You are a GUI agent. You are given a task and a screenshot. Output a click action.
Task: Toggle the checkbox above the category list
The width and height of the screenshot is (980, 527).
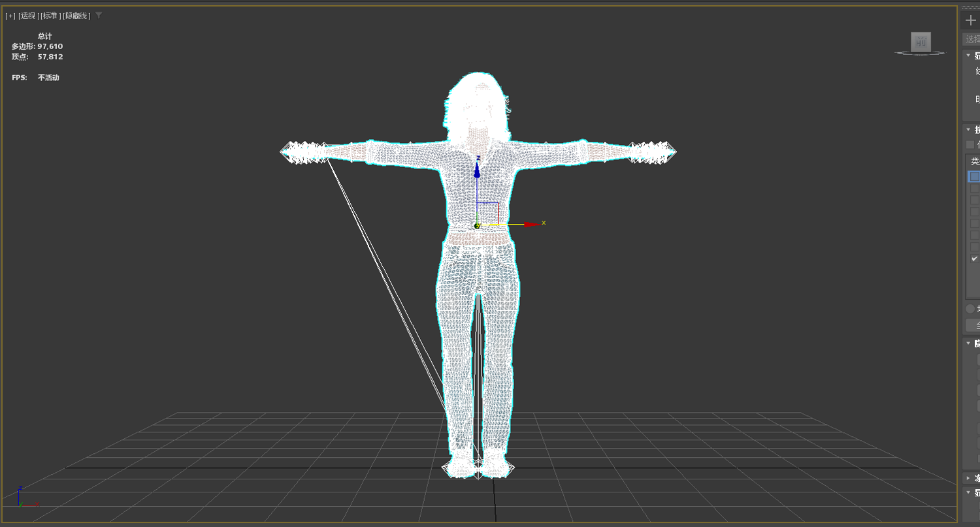[x=970, y=145]
